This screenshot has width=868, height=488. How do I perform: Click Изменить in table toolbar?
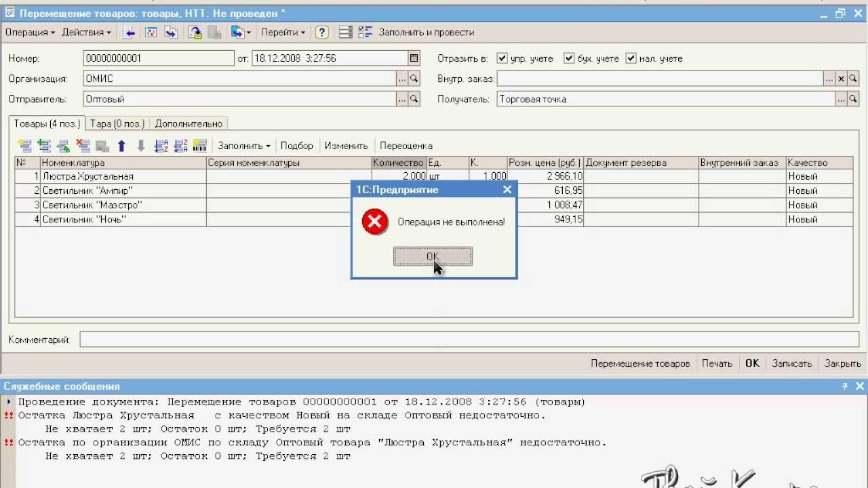point(346,146)
